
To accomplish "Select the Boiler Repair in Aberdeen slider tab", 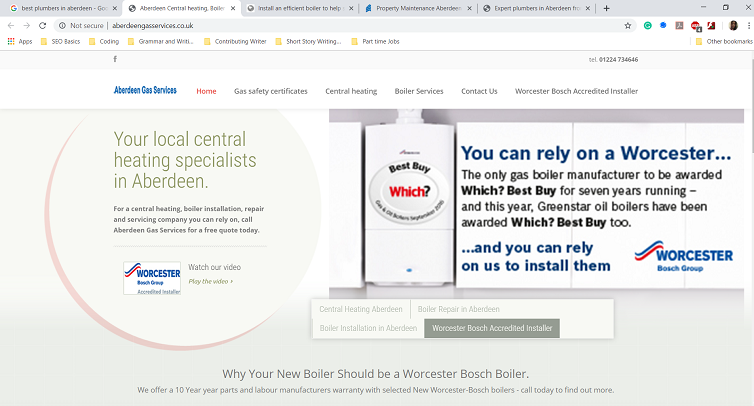I will point(459,309).
